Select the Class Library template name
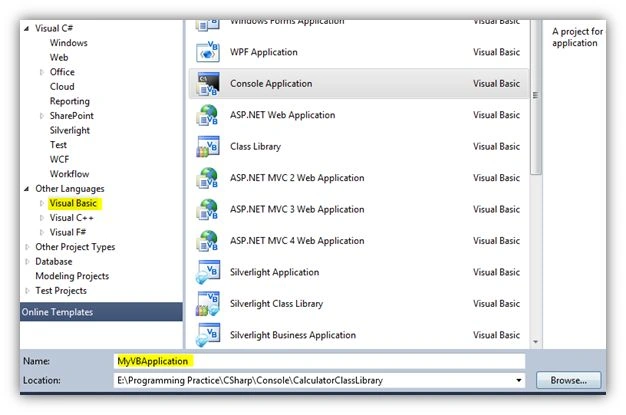Viewport: 626px width, 415px height. (x=255, y=147)
